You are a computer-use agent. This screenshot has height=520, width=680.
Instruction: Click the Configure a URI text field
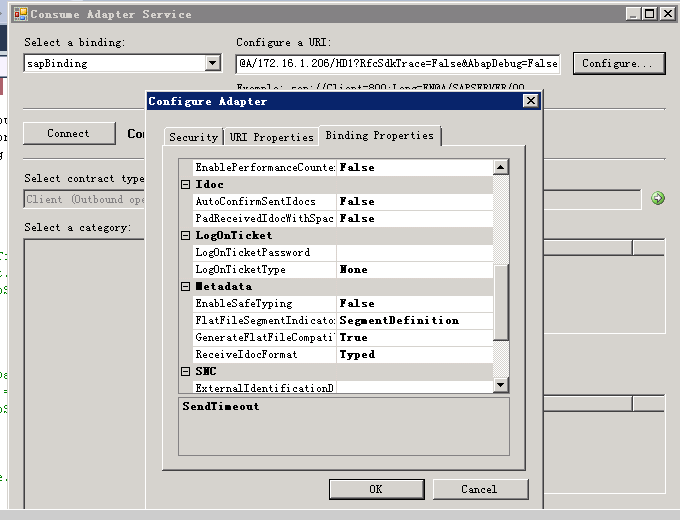(397, 63)
